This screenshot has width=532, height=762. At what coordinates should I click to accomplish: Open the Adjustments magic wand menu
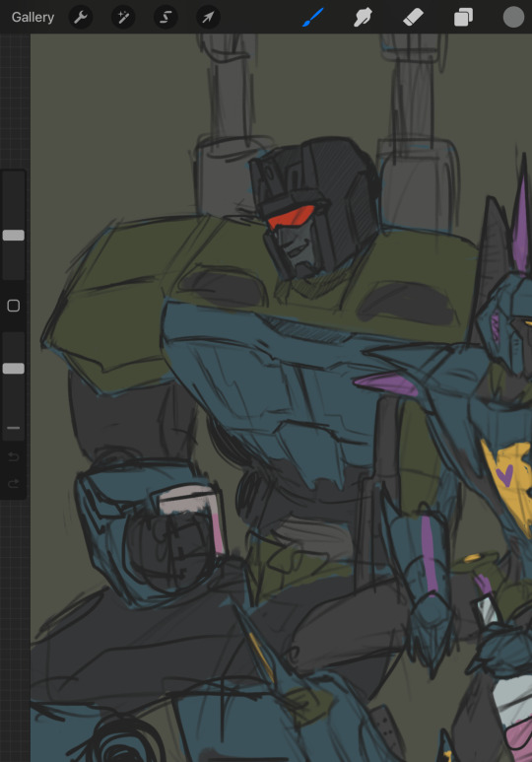click(123, 17)
